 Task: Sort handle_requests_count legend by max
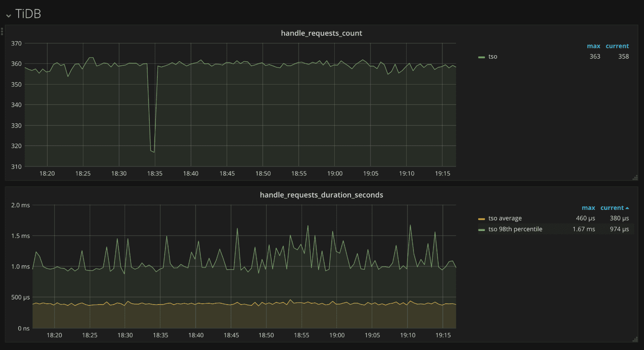593,46
